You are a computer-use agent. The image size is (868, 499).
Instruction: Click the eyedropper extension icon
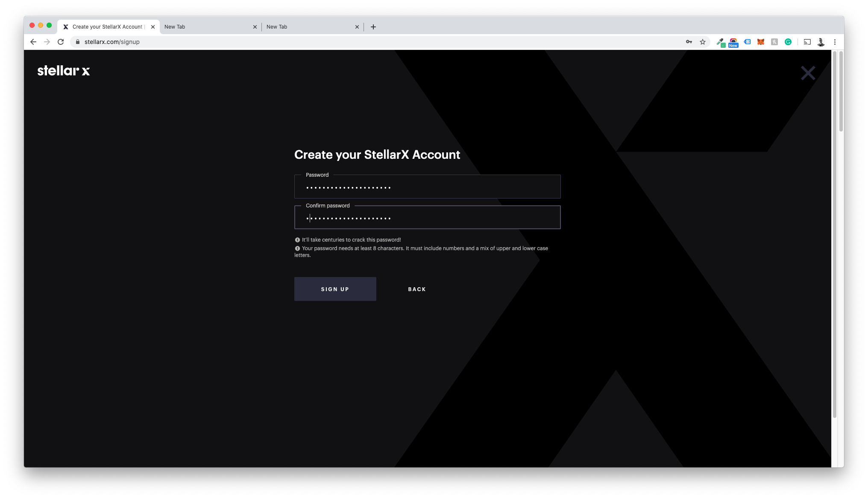click(720, 42)
